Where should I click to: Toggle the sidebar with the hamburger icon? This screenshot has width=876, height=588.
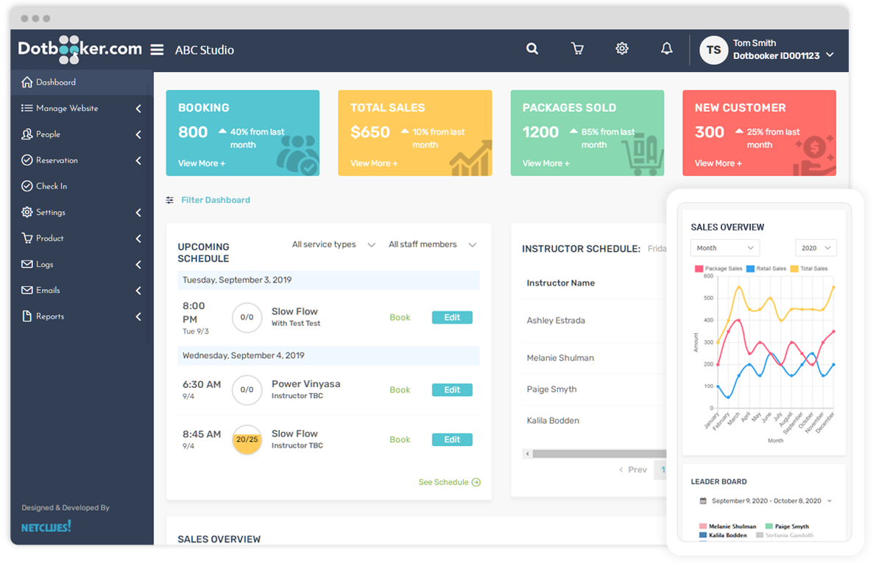157,49
